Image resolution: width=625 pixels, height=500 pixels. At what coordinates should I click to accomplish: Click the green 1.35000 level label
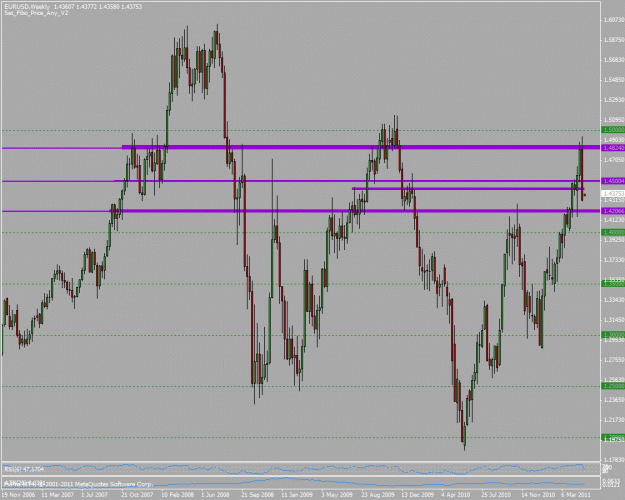613,283
